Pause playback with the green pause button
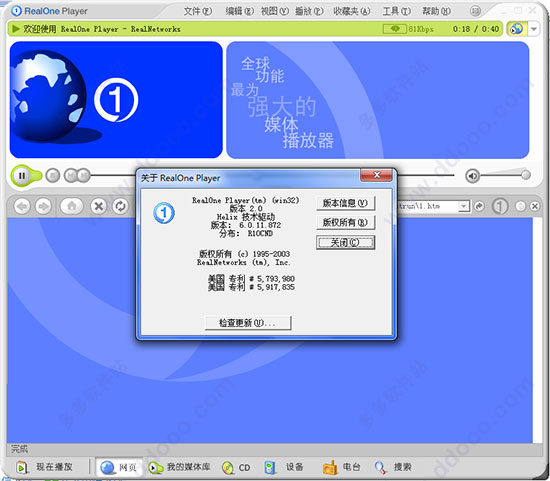Screen dimensions: 550x481 pyautogui.click(x=22, y=175)
